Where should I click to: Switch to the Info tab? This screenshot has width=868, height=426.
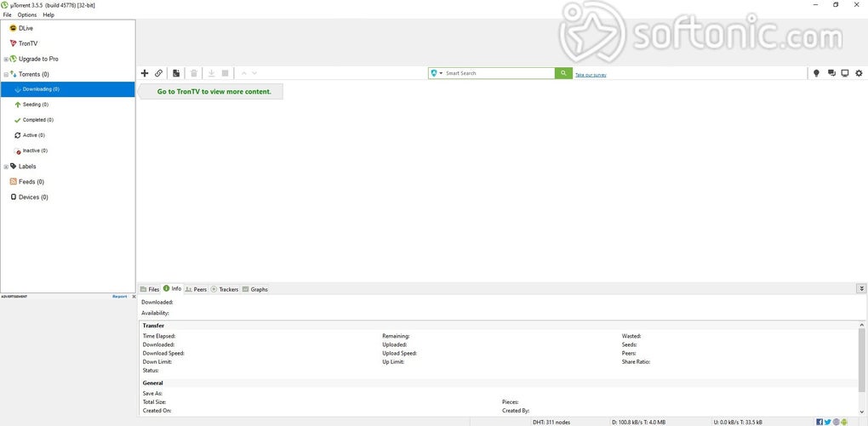[172, 289]
